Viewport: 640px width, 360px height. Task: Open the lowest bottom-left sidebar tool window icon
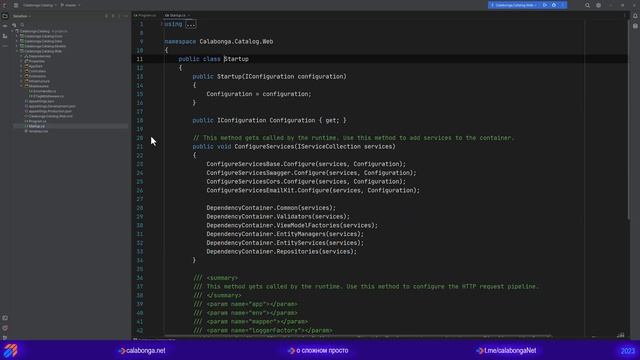(5, 337)
